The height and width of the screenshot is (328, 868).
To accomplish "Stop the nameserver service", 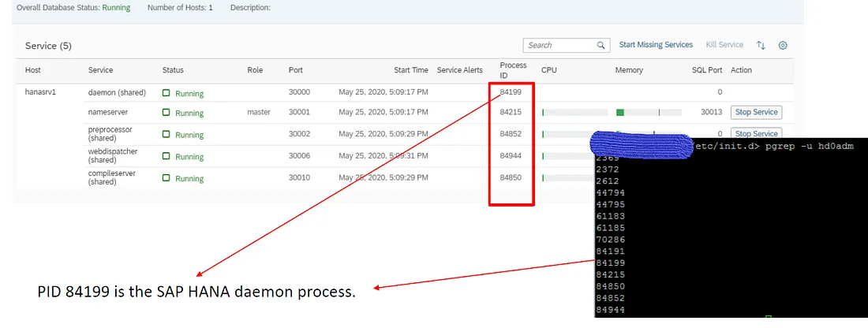I will [756, 112].
